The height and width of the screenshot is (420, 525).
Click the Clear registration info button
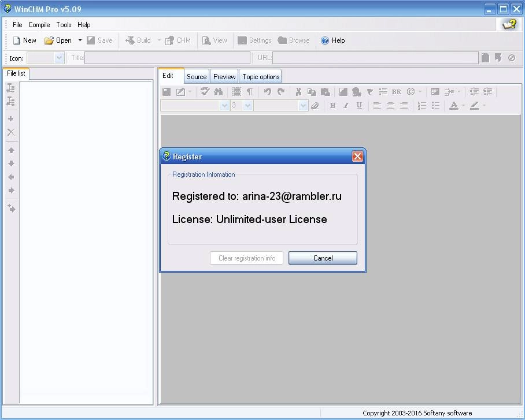[x=247, y=258]
